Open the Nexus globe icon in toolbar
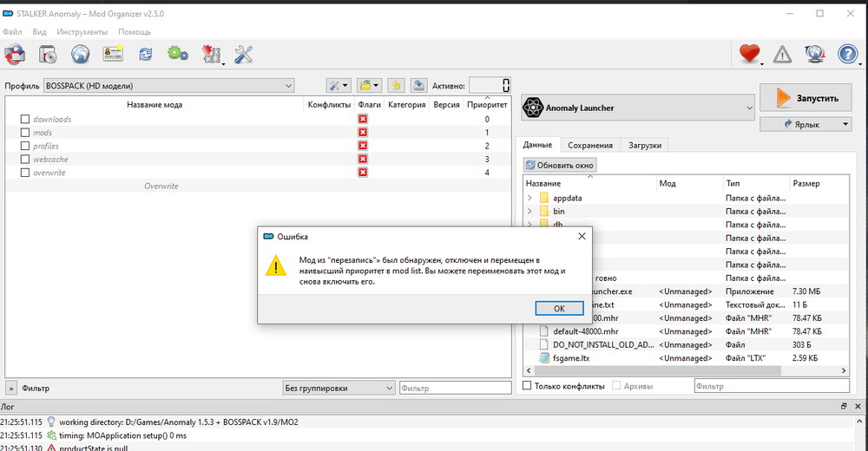Screen dimensions: 868x451 click(x=81, y=55)
